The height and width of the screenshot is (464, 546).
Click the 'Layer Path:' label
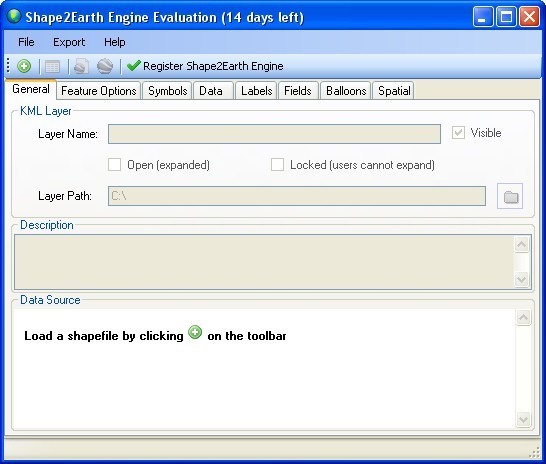coord(65,196)
